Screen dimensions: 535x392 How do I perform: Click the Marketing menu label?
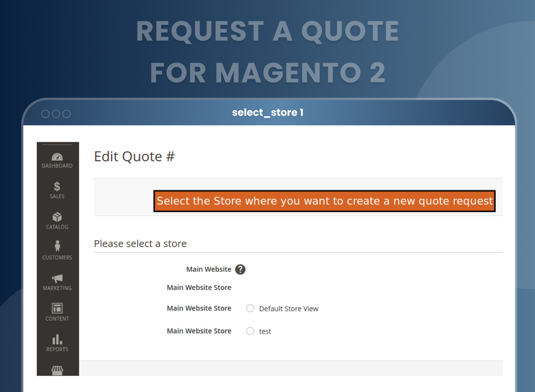point(57,288)
